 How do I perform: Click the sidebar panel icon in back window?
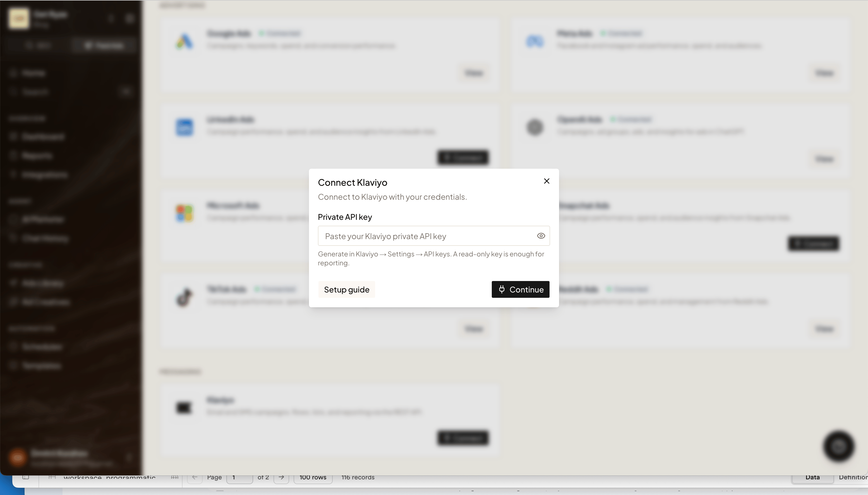point(25,477)
